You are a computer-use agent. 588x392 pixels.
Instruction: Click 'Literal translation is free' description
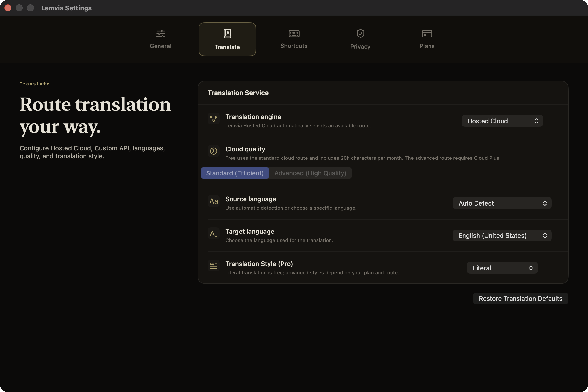[x=312, y=273]
